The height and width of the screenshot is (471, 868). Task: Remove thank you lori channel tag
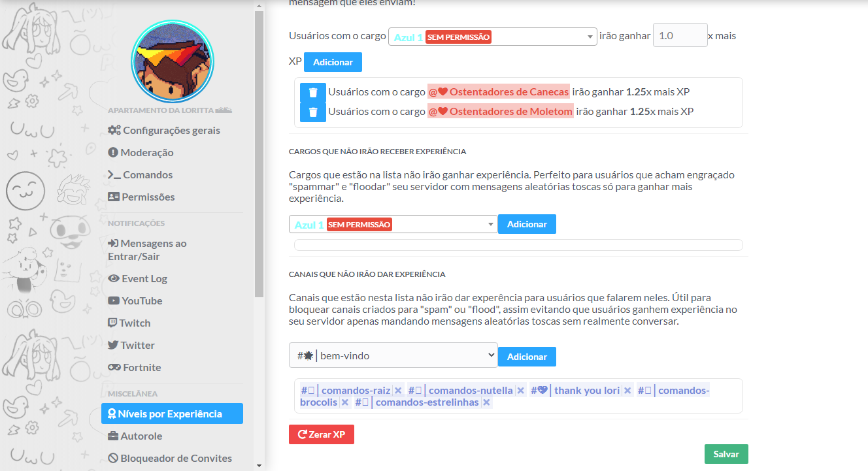click(x=627, y=391)
